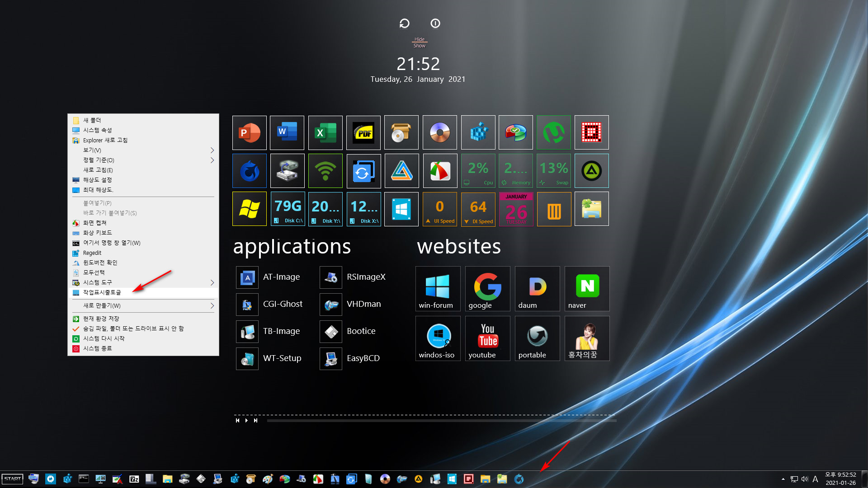The image size is (868, 488).
Task: Open the windos-iso website tile
Action: point(438,338)
